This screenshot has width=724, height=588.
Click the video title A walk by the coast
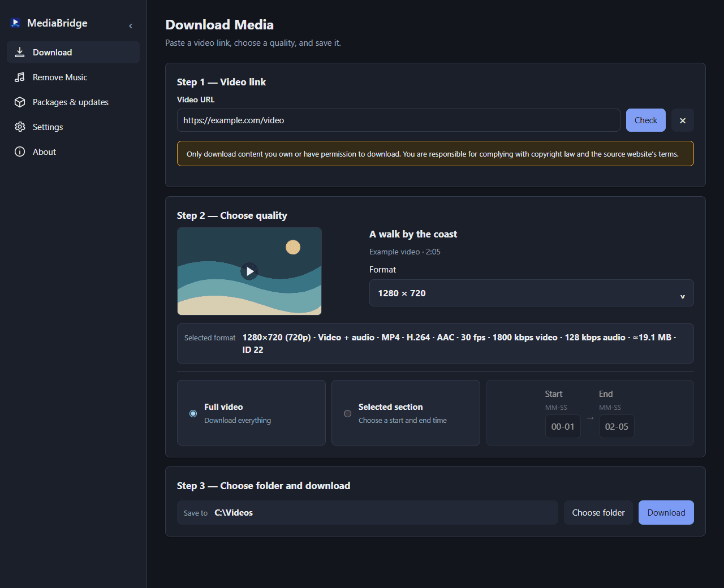point(413,234)
